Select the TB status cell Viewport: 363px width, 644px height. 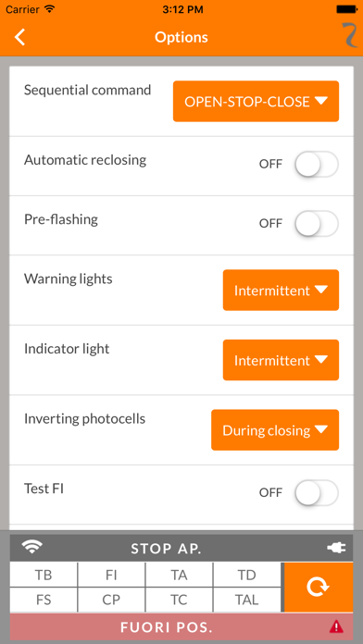pos(44,575)
